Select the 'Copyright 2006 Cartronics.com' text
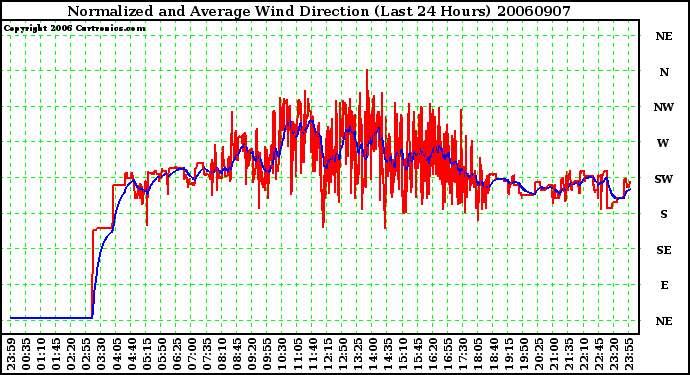The image size is (690, 375). (x=74, y=29)
